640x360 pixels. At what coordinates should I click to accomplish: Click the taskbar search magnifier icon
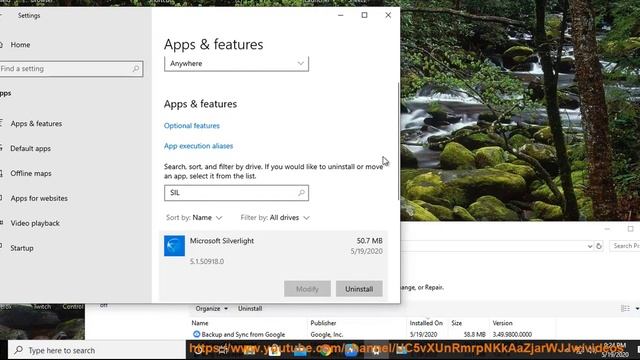(x=18, y=350)
